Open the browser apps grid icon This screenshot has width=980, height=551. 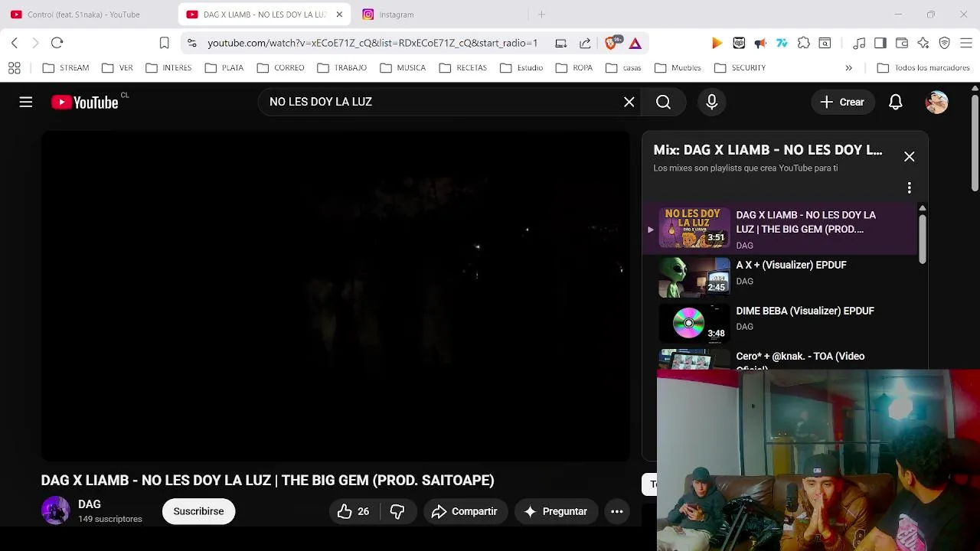coord(15,68)
